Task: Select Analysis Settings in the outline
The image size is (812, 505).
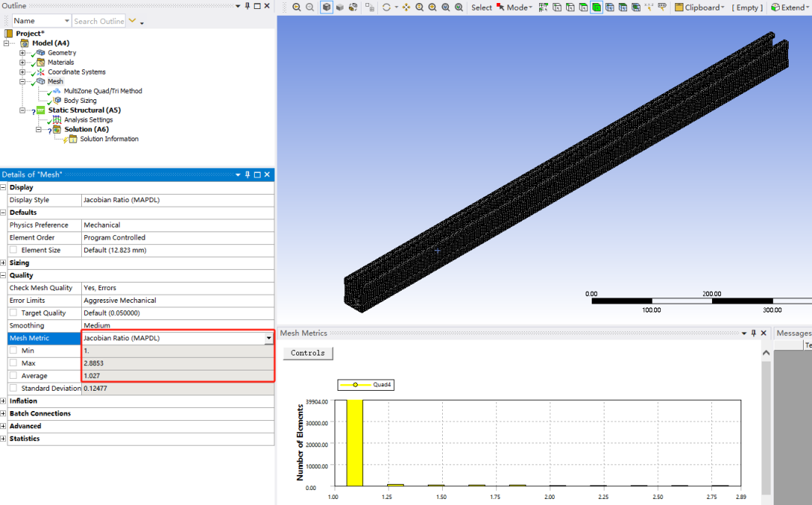Action: click(x=88, y=119)
